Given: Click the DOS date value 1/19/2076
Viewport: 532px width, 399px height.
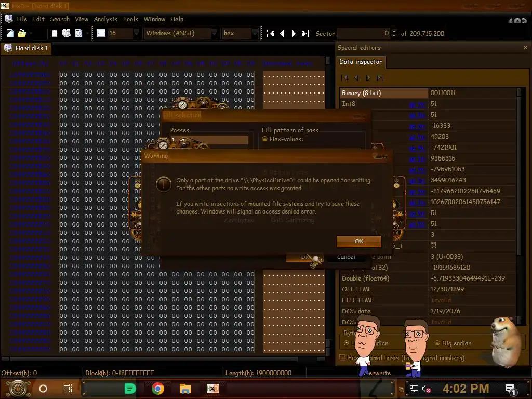Looking at the screenshot, I should coord(445,311).
